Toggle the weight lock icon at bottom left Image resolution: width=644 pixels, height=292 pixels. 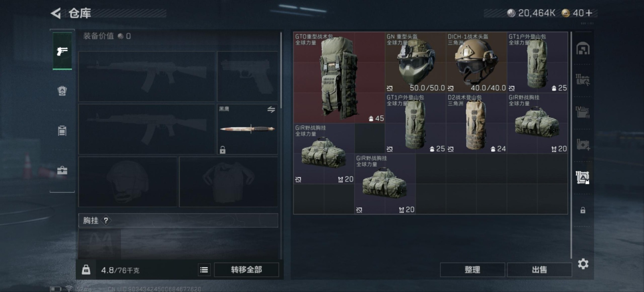(x=86, y=270)
